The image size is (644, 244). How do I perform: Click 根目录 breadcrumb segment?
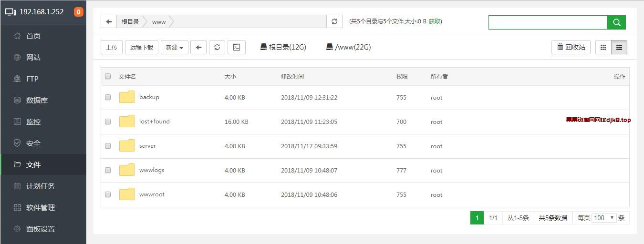tap(130, 21)
